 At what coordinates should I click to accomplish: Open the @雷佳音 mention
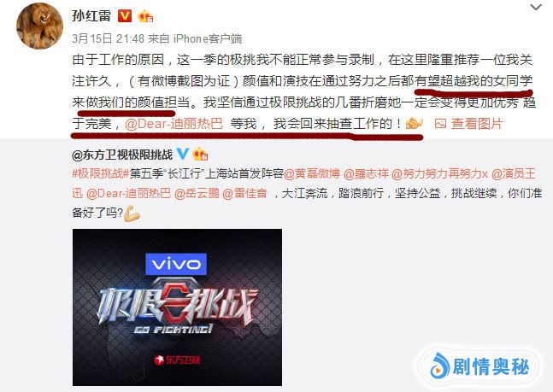click(245, 193)
